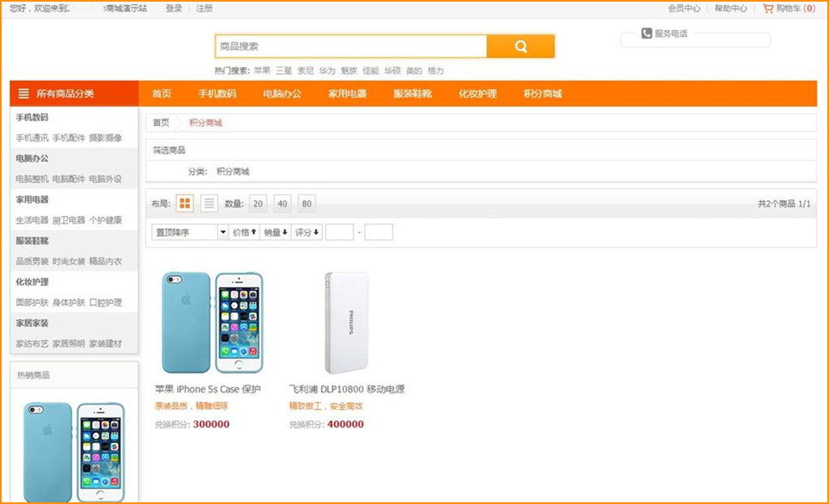Image resolution: width=829 pixels, height=504 pixels.
Task: Click the 登录 link
Action: click(x=174, y=8)
